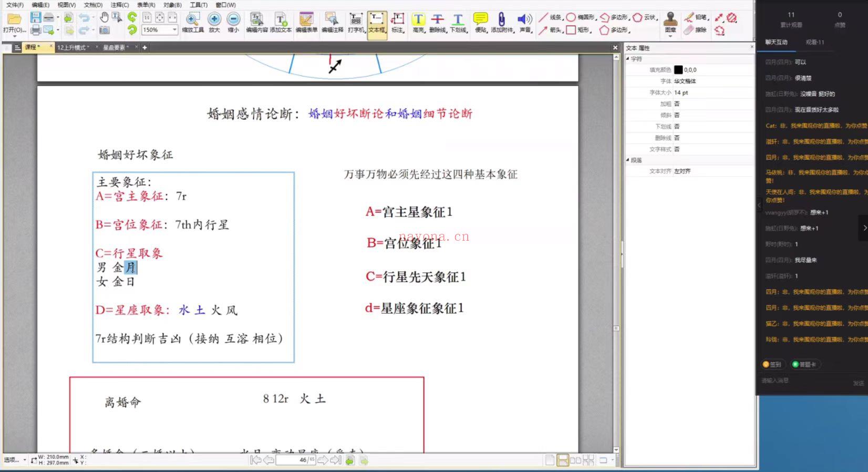Click the Zoom In (放大) icon

[214, 23]
